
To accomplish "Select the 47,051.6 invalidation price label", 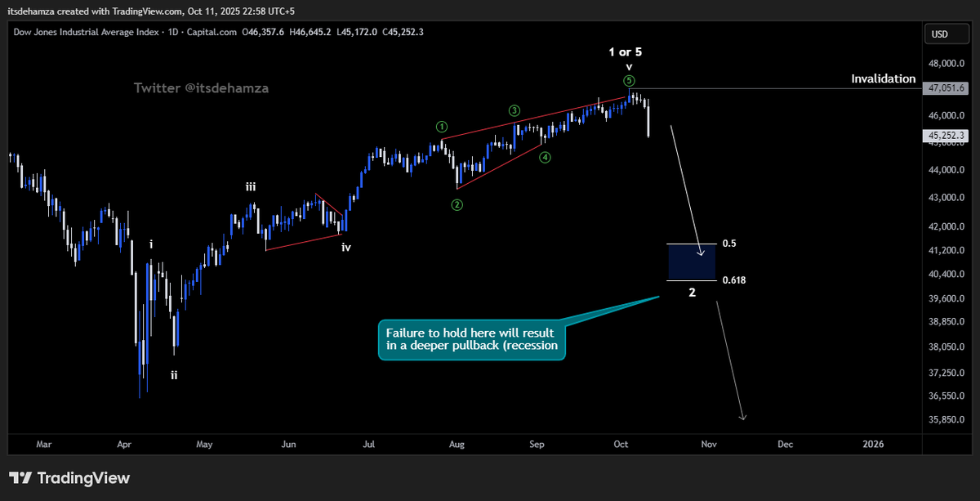I will [947, 88].
